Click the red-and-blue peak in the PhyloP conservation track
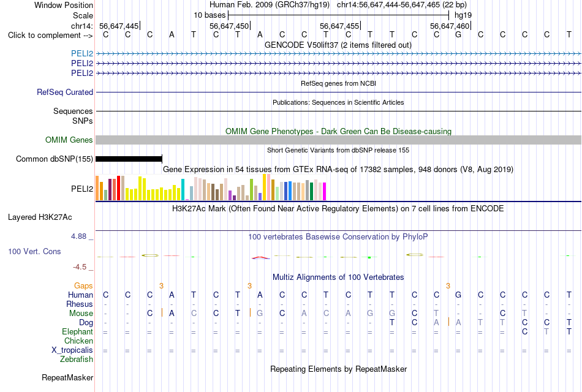 point(260,257)
